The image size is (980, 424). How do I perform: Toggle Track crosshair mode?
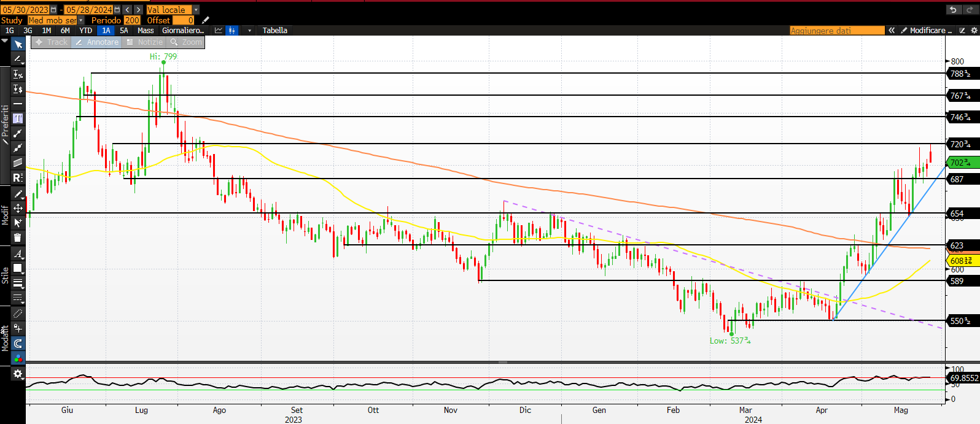(52, 42)
